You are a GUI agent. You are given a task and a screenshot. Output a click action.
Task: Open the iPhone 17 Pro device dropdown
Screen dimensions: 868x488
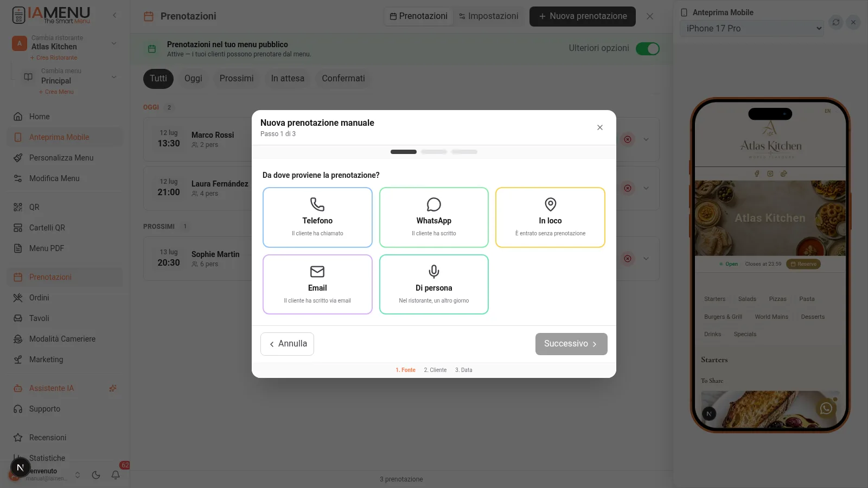click(x=751, y=28)
